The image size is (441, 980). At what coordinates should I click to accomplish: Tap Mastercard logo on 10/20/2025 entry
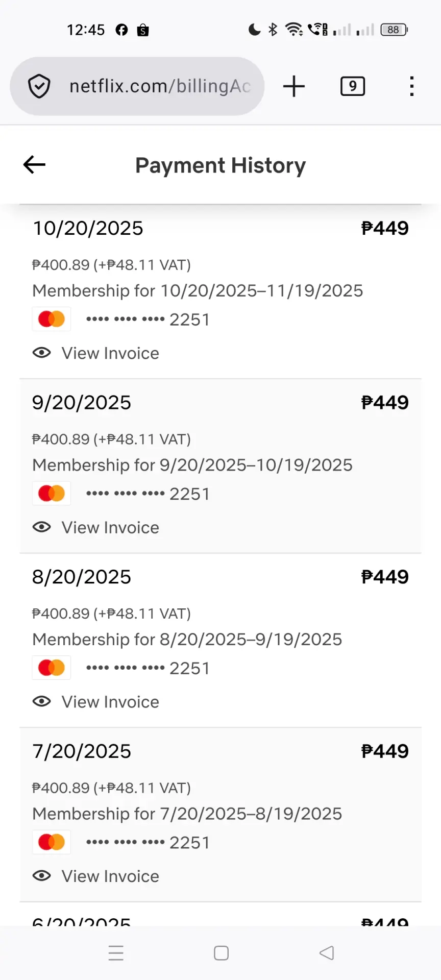[52, 319]
